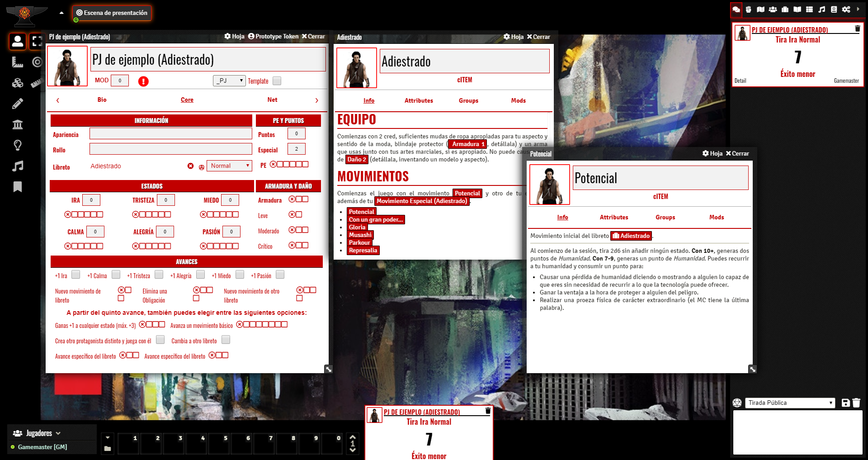Select the Tile cubes controls
The image size is (868, 460).
(x=18, y=83)
